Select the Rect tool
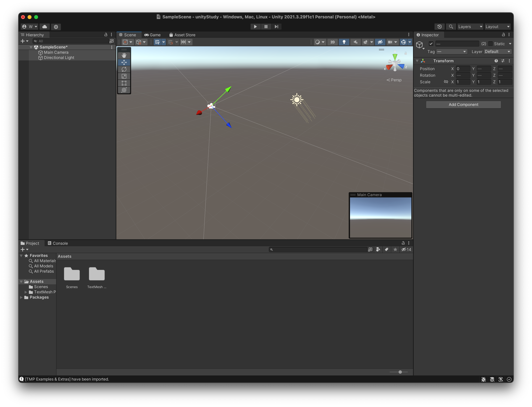The width and height of the screenshot is (532, 407). [x=124, y=83]
